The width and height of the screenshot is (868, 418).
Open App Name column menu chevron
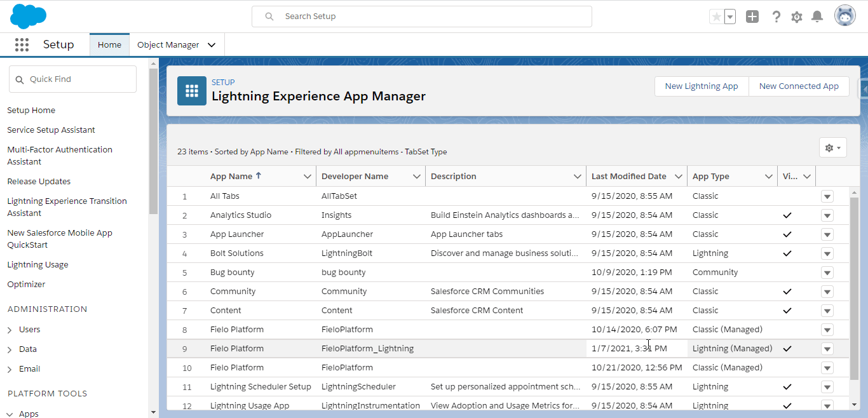[308, 177]
